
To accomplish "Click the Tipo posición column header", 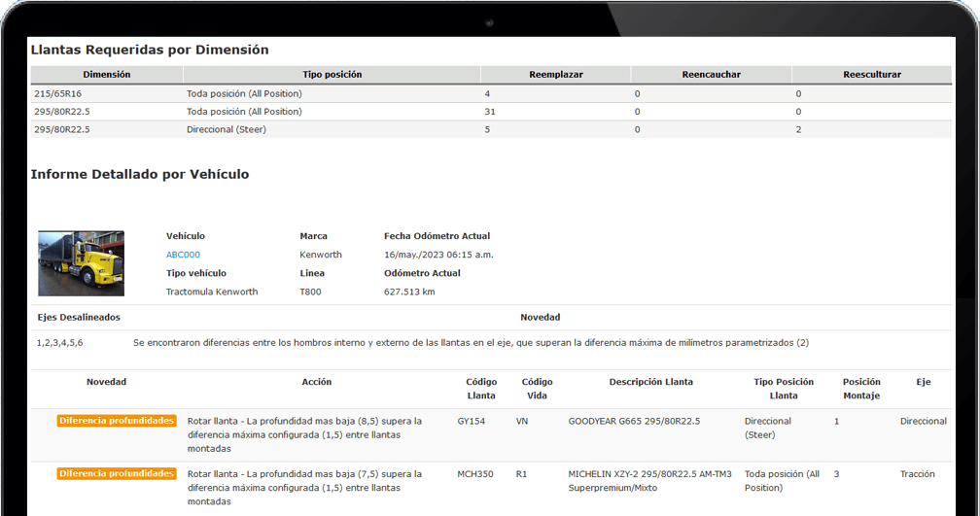I will (332, 75).
